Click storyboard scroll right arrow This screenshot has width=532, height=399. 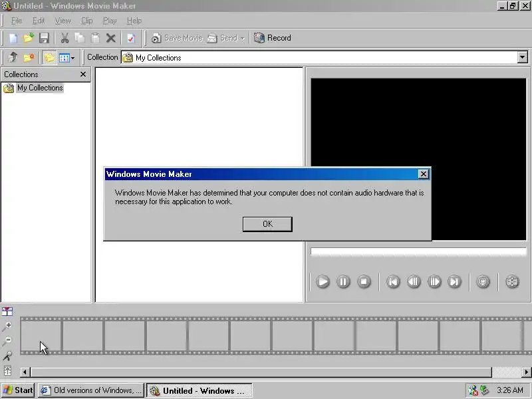527,372
